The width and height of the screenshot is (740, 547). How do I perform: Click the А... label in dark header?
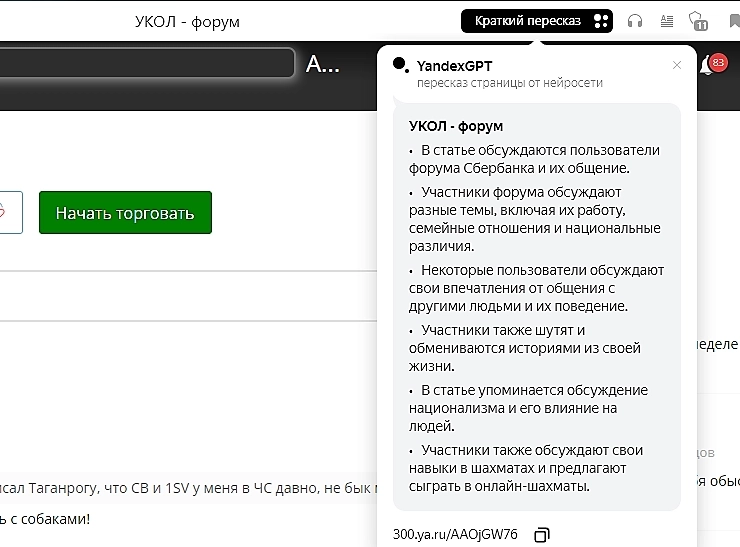tap(322, 65)
